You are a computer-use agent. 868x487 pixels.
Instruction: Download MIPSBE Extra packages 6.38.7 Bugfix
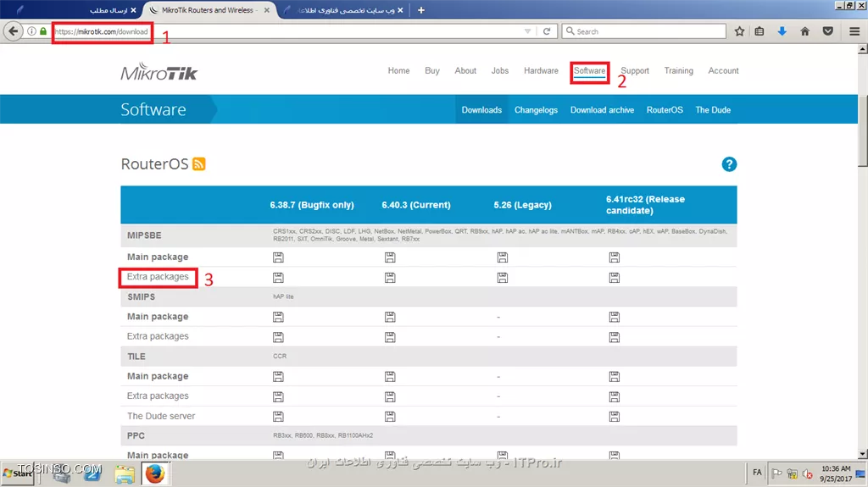(x=278, y=277)
